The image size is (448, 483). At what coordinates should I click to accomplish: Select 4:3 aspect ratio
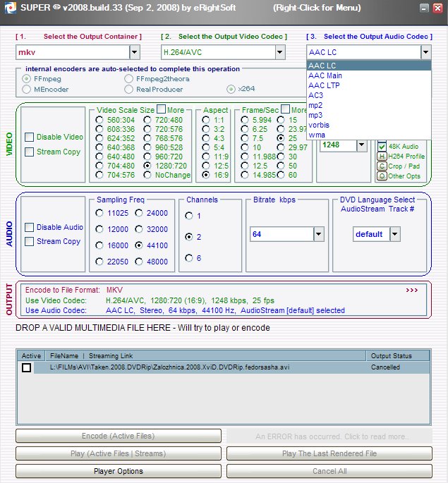pos(206,138)
